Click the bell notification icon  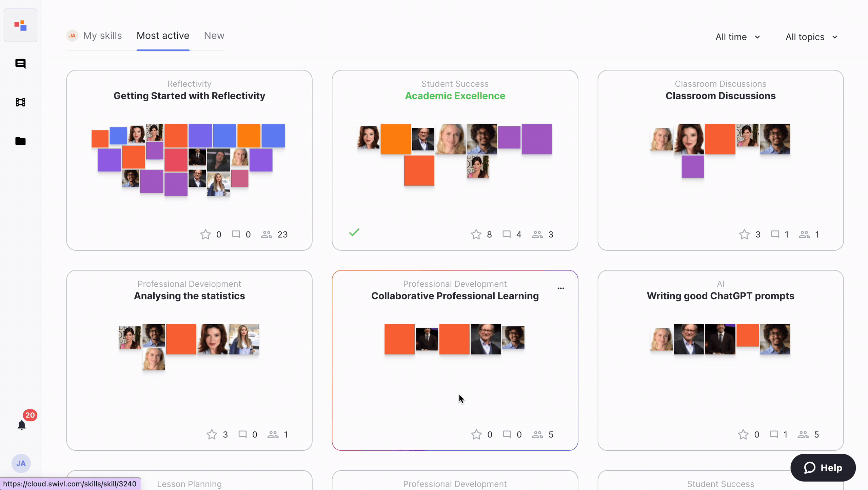point(21,425)
